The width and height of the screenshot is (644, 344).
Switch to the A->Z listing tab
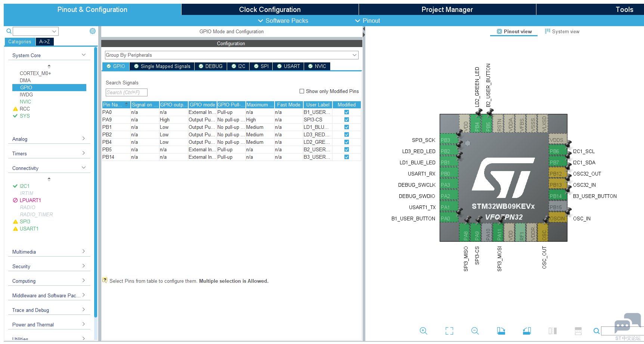click(x=44, y=41)
